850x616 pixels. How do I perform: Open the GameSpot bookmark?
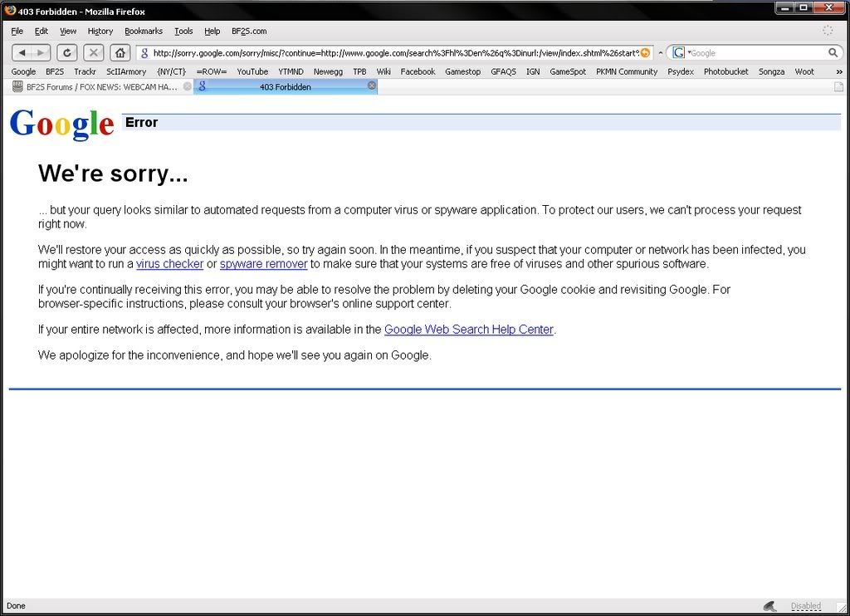pyautogui.click(x=568, y=71)
